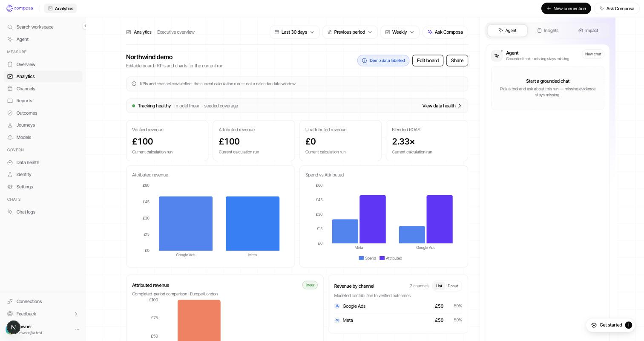Image resolution: width=644 pixels, height=341 pixels.
Task: Click the Models cube icon
Action: (x=10, y=137)
